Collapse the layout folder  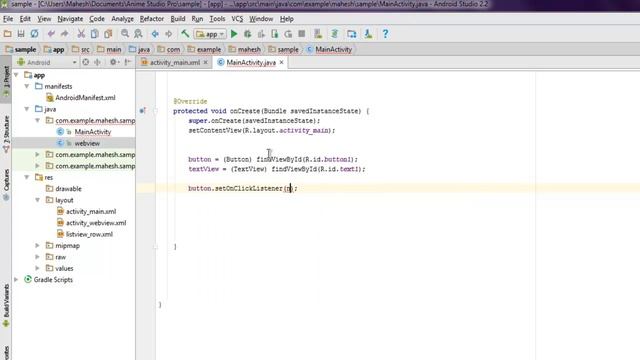coord(38,200)
